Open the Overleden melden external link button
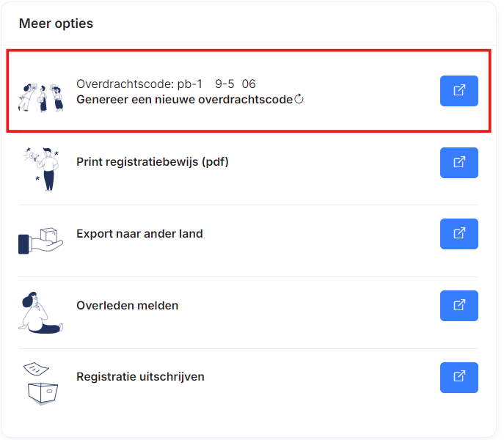Screen dimensions: 504x440 point(459,306)
